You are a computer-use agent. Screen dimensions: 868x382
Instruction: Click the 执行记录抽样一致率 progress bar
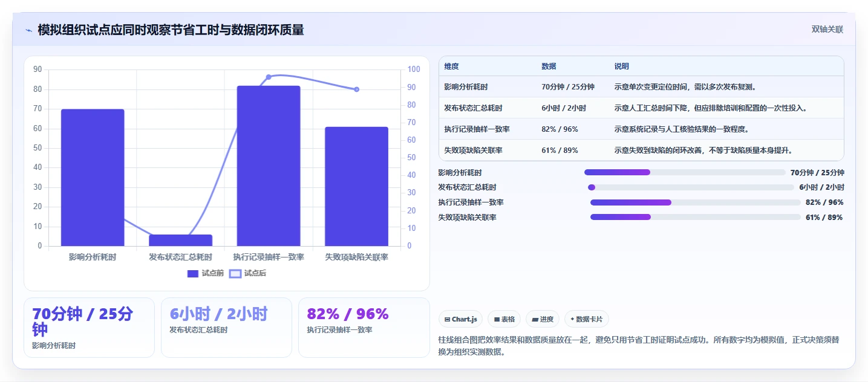pos(696,202)
